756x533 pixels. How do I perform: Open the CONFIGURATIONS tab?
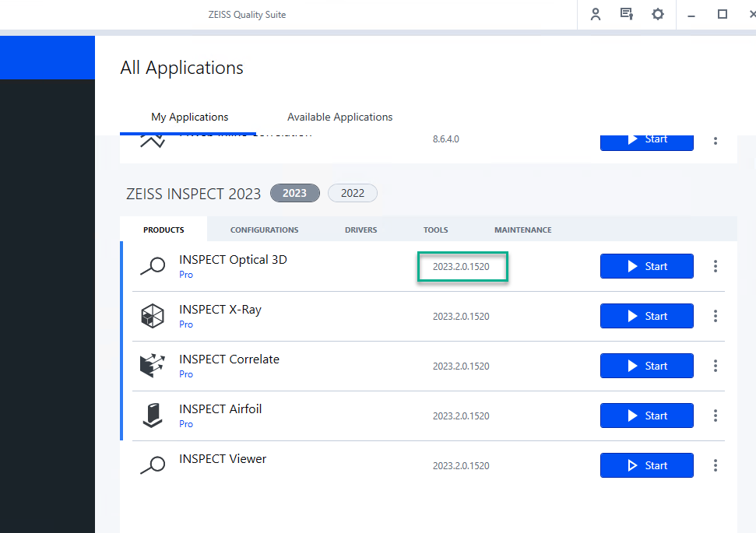(x=264, y=230)
